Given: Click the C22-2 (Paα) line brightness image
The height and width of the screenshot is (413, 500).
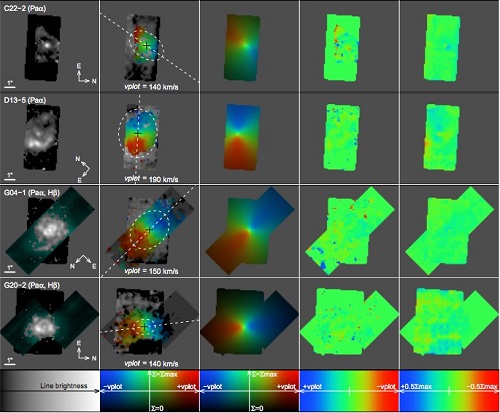Looking at the screenshot, I should (x=43, y=47).
